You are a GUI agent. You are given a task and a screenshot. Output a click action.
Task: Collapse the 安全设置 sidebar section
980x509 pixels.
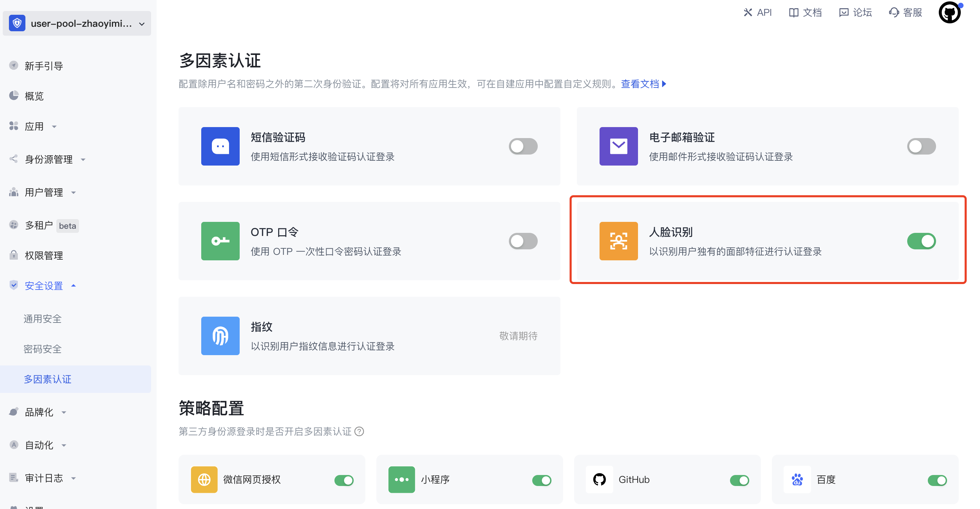click(44, 285)
